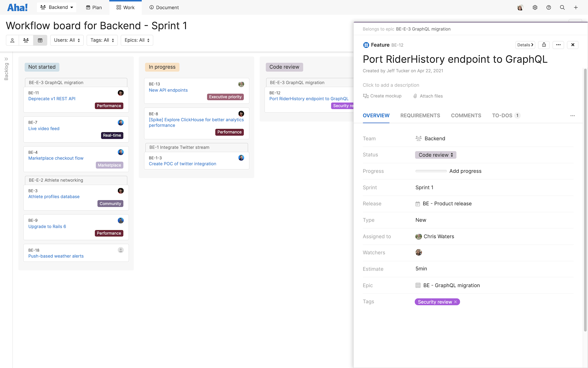Screen dimensions: 588x368
Task: Open Push-based weather alerts feature
Action: pyautogui.click(x=56, y=256)
